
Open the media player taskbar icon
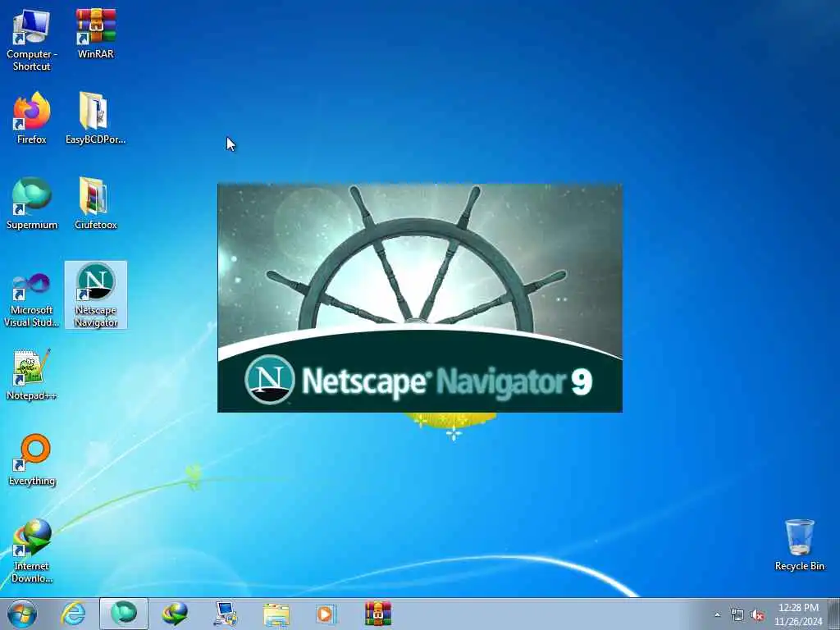pyautogui.click(x=326, y=614)
